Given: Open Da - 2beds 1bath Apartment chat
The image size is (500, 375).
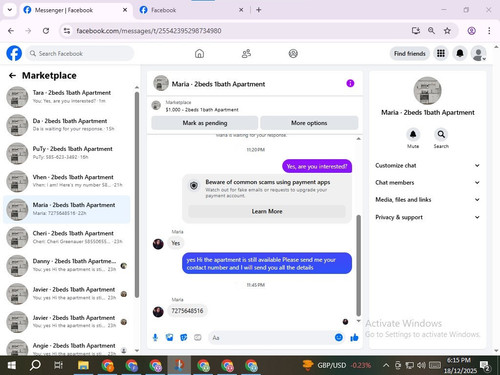Looking at the screenshot, I should (x=67, y=125).
